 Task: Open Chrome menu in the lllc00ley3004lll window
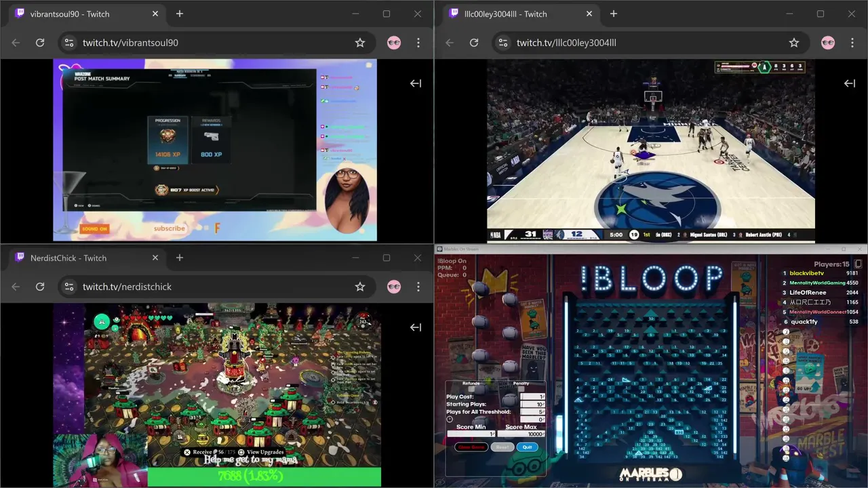(852, 43)
